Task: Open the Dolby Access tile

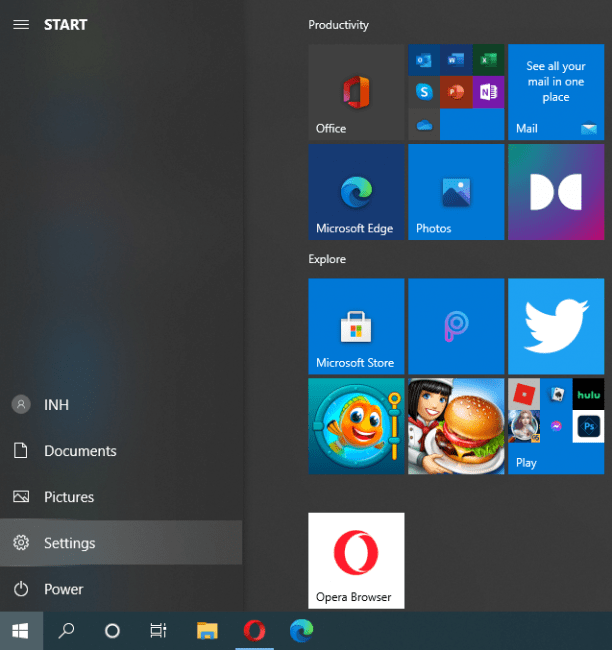Action: [x=555, y=192]
